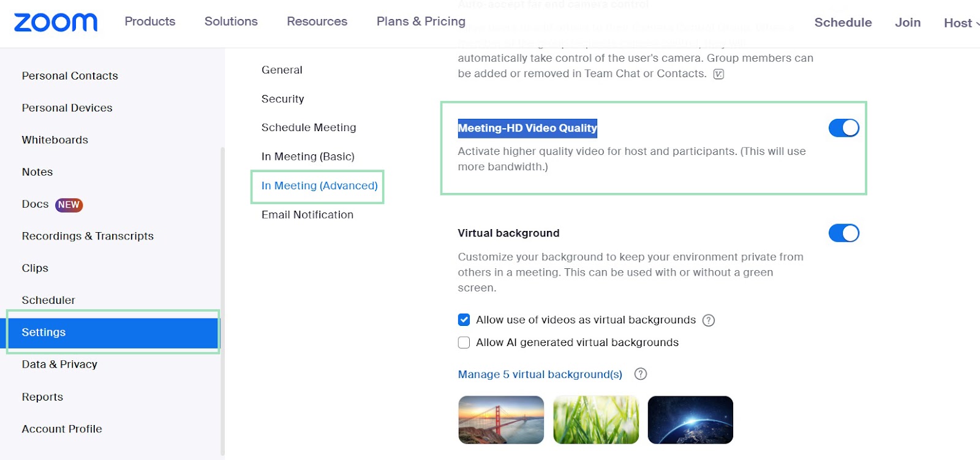Select In Meeting (Advanced) section
Image resolution: width=980 pixels, height=460 pixels.
pos(320,186)
